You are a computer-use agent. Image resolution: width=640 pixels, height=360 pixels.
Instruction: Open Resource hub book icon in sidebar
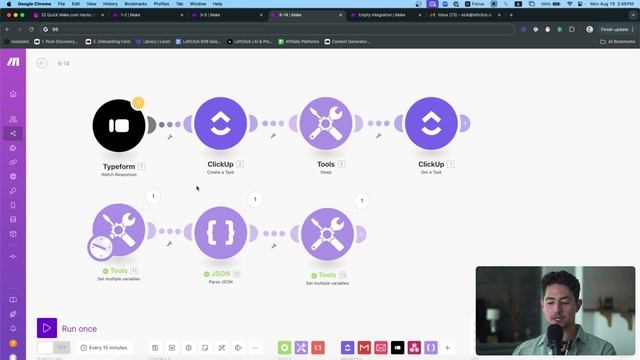(x=13, y=300)
